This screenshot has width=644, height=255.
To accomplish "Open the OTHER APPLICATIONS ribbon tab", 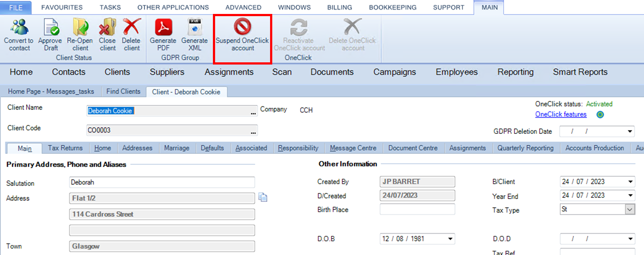I will point(173,7).
